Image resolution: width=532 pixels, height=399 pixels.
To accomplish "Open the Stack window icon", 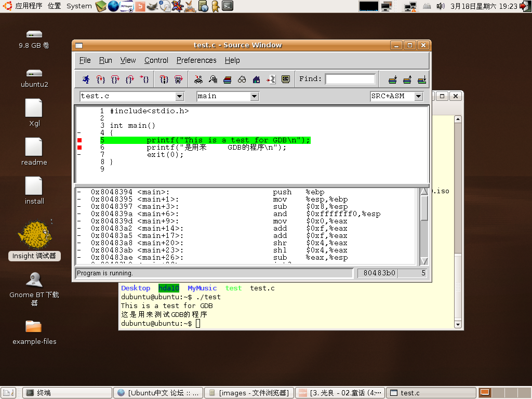I will pos(228,79).
